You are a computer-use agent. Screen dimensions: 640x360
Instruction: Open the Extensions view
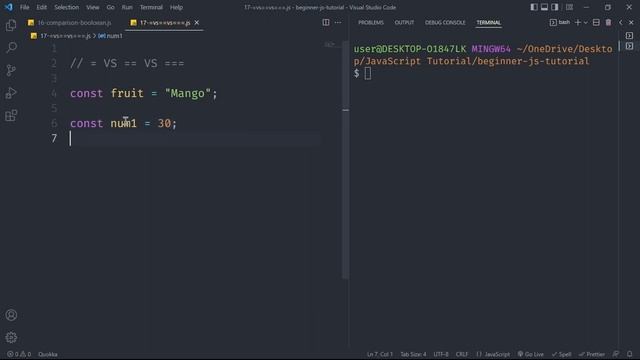[x=11, y=116]
